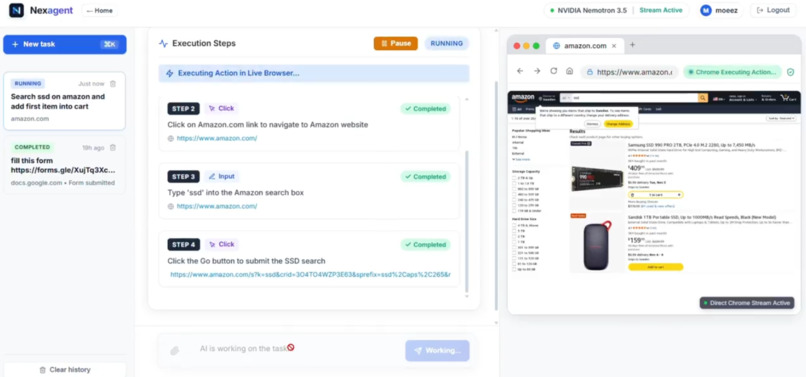Viewport: 806px width, 377px height.
Task: Delete the completed fill this form task via trash icon
Action: pos(113,148)
